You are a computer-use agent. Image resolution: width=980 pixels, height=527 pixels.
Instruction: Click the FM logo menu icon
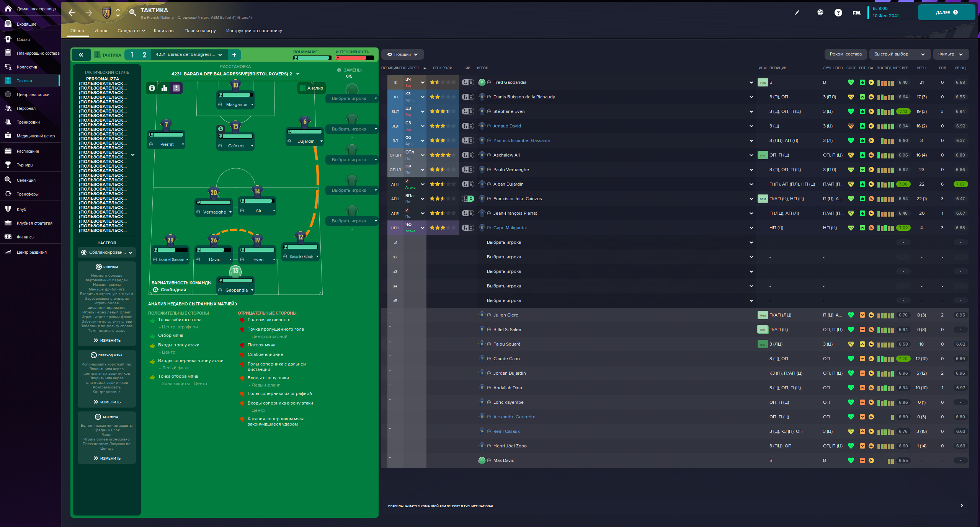[857, 13]
